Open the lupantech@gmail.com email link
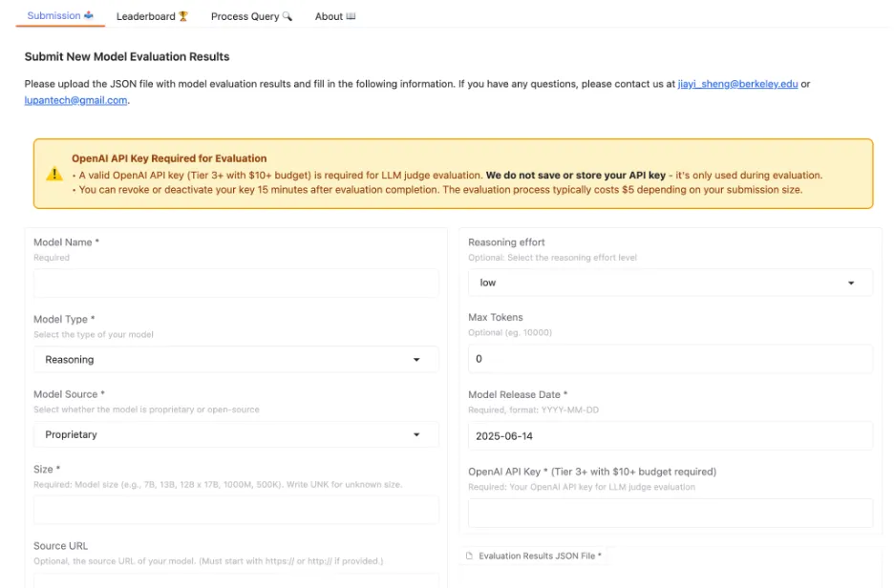 (75, 100)
